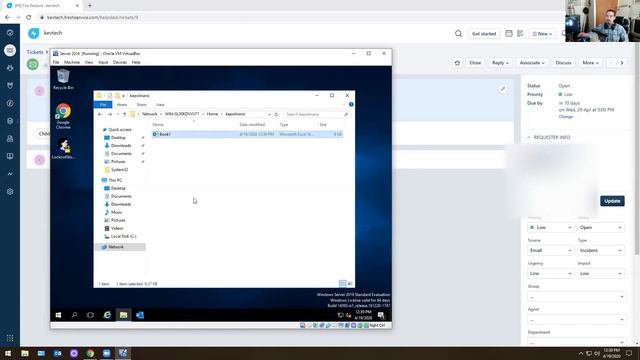Open the Group dropdown

pyautogui.click(x=576, y=296)
